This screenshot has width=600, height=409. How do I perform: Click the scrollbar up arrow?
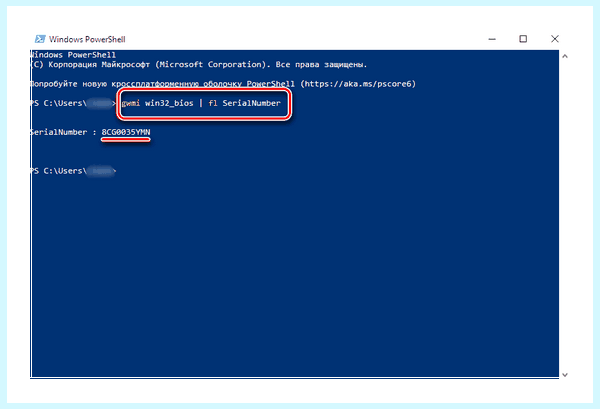[565, 56]
